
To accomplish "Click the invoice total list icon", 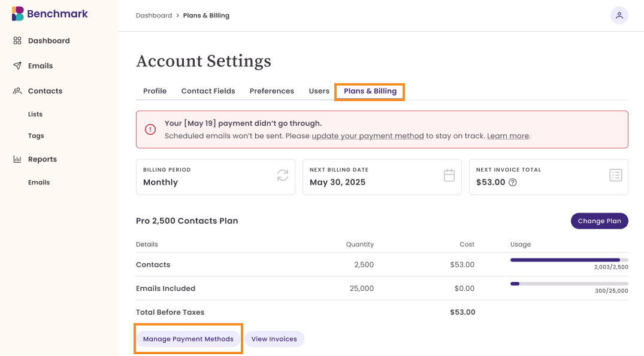I will (616, 175).
